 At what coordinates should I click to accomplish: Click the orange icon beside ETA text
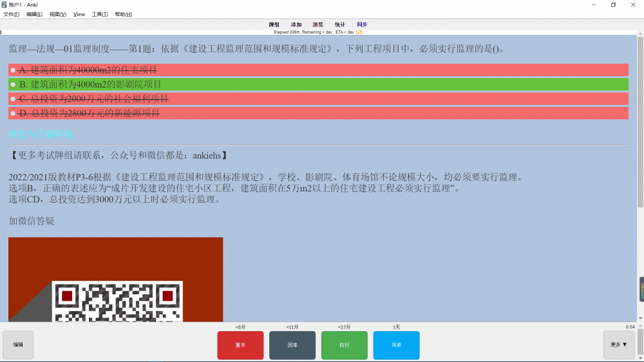point(359,32)
